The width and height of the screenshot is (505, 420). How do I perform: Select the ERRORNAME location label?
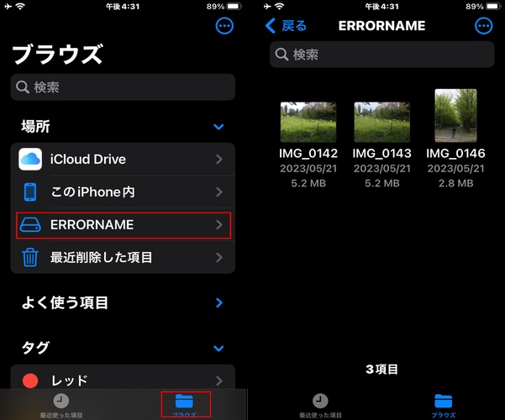click(92, 225)
